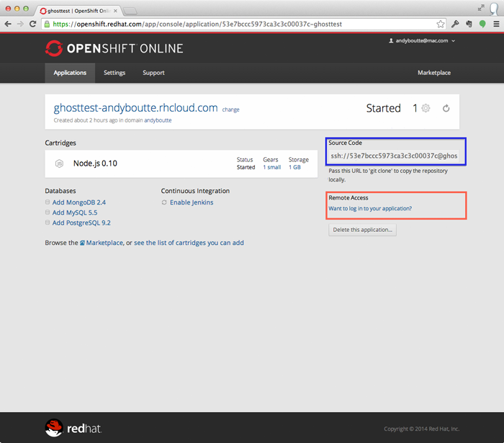This screenshot has height=443, width=504.
Task: Click the green circle extension icon
Action: click(x=482, y=24)
